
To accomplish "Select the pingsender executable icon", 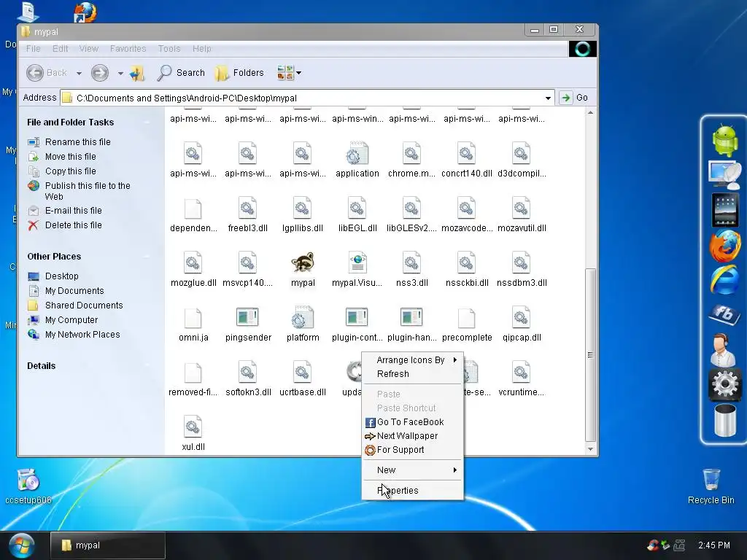I will point(247,318).
